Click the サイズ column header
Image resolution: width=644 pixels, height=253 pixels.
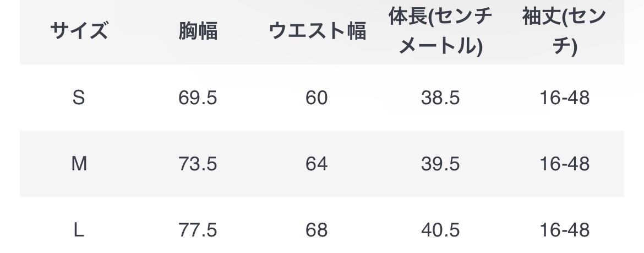tap(79, 31)
